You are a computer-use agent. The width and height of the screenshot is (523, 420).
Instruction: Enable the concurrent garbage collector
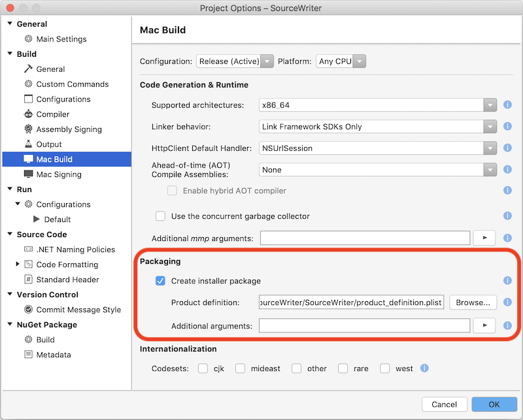(x=160, y=216)
